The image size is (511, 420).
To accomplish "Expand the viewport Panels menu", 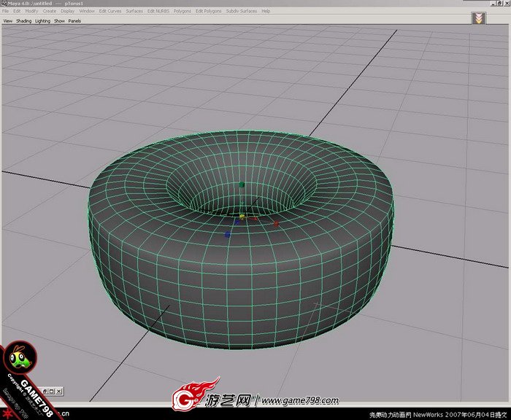I will click(x=74, y=21).
